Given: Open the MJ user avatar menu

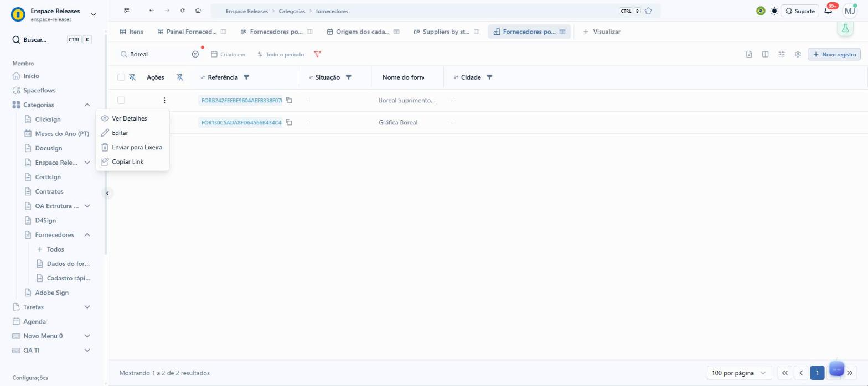Looking at the screenshot, I should 849,11.
